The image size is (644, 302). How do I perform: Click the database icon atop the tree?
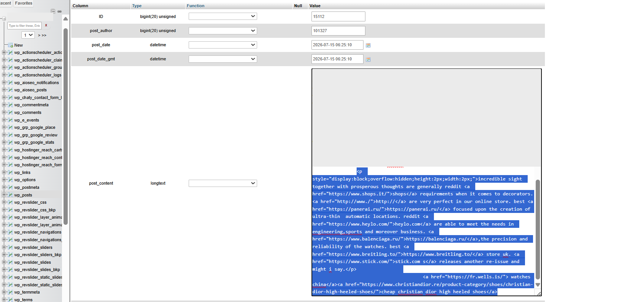pos(4,18)
